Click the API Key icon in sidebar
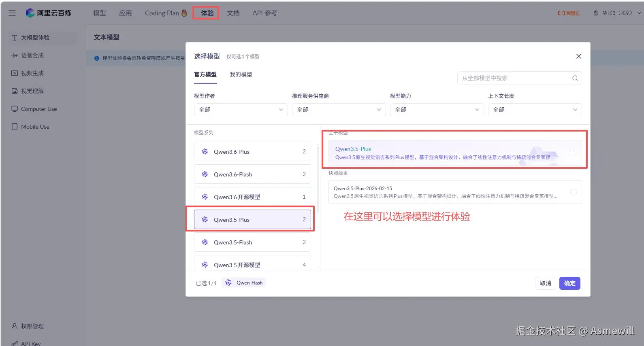Image resolution: width=644 pixels, height=346 pixels. 15,344
